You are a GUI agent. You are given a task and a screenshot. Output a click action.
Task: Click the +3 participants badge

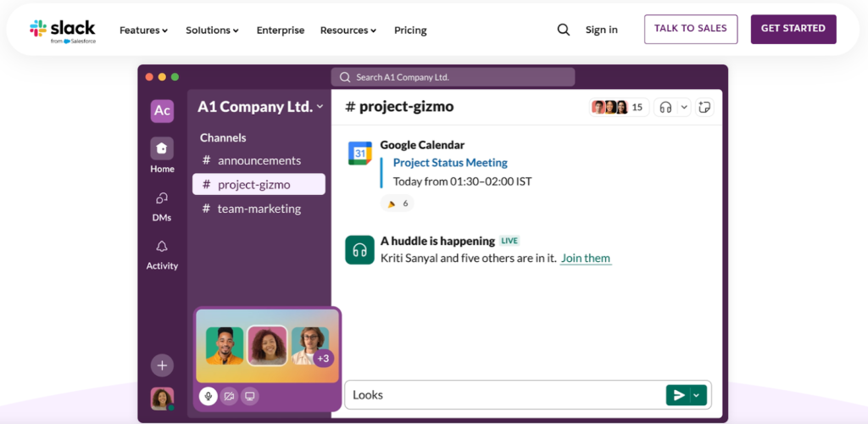(323, 358)
